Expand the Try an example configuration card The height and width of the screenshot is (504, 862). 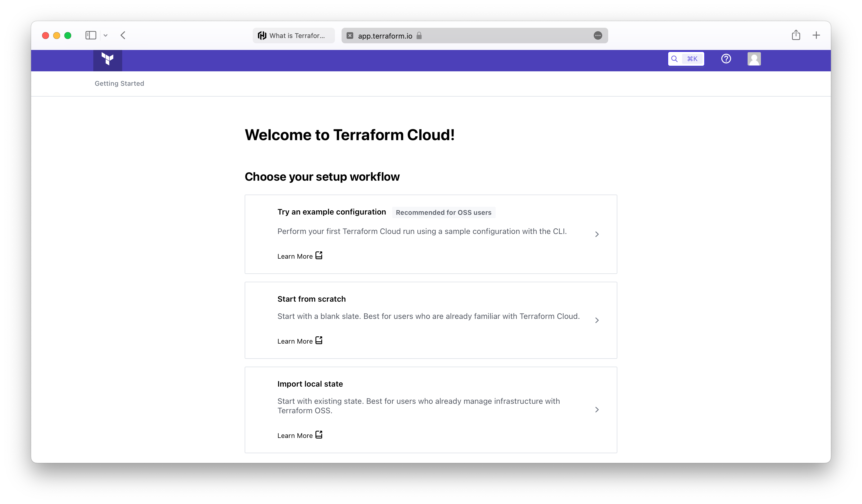tap(597, 234)
